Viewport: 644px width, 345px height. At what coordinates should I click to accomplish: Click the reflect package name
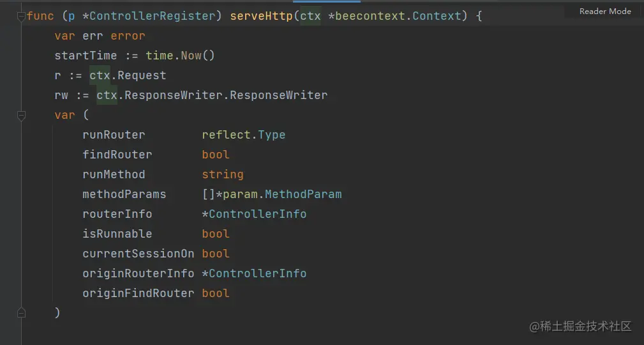(x=227, y=135)
